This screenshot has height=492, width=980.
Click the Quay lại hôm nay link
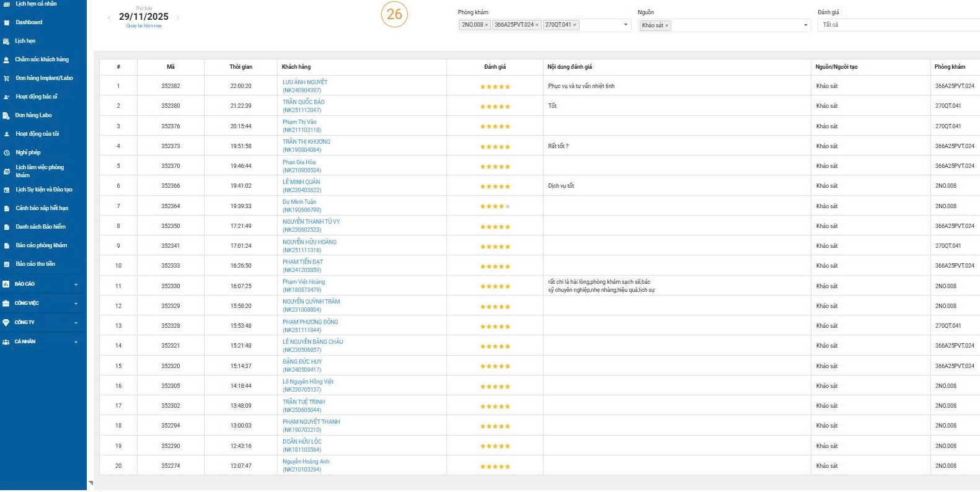pyautogui.click(x=144, y=26)
